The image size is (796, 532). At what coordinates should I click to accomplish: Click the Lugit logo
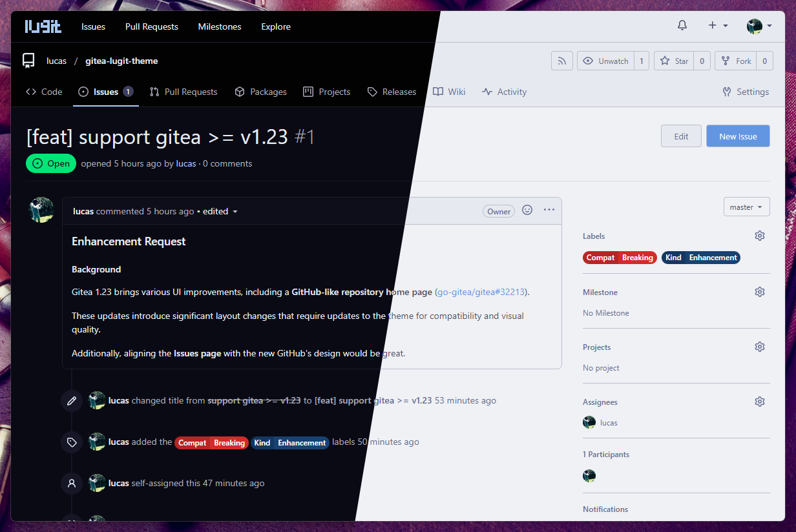tap(43, 26)
